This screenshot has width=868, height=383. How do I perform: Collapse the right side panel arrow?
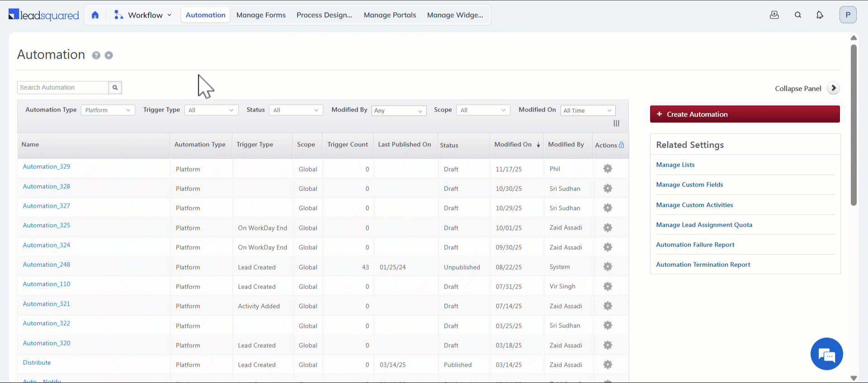coord(834,88)
